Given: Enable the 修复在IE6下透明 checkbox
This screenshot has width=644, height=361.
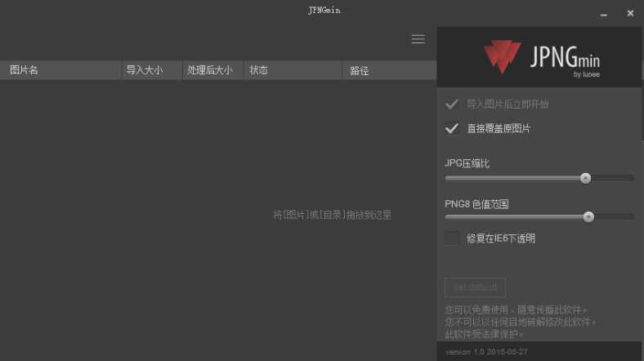Looking at the screenshot, I should [x=452, y=238].
